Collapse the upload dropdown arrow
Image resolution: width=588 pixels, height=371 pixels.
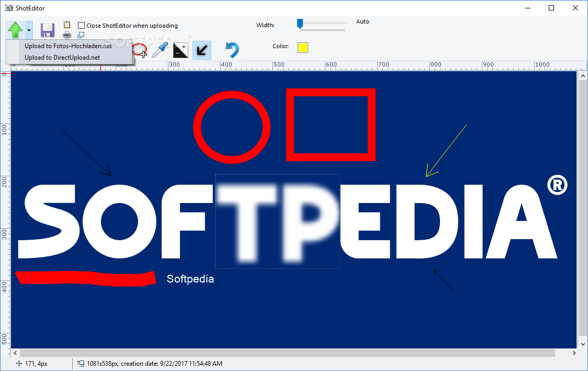pyautogui.click(x=29, y=30)
